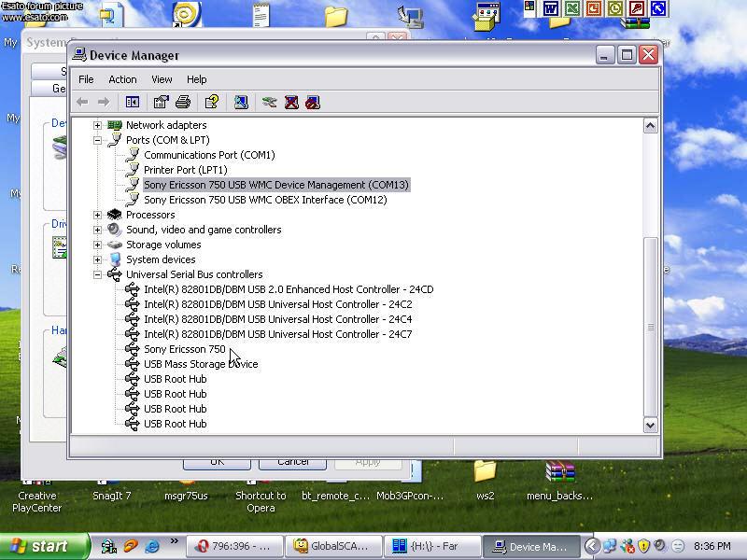Click the Print icon in the toolbar

[x=183, y=102]
